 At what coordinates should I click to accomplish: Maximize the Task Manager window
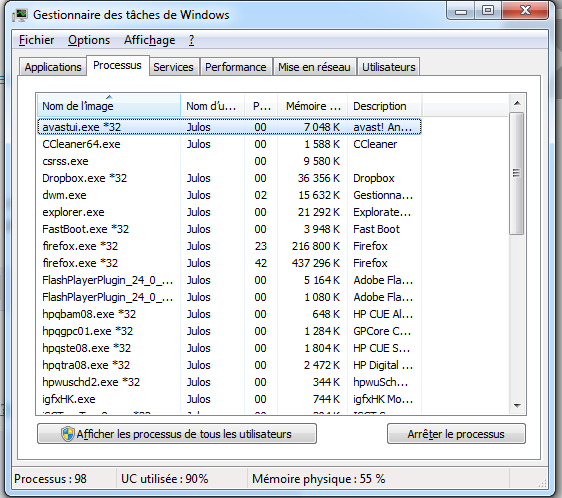(488, 11)
